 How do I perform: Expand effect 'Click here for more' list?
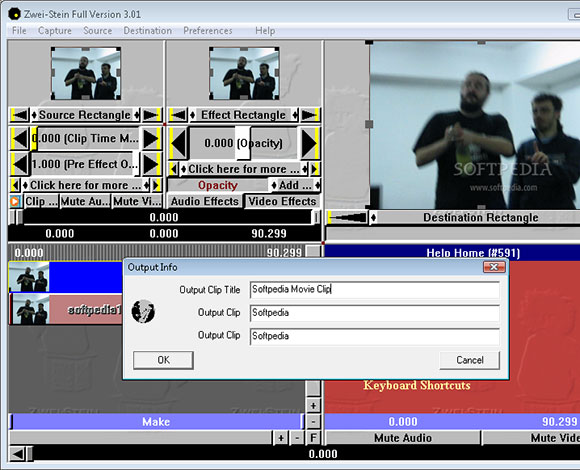point(244,169)
